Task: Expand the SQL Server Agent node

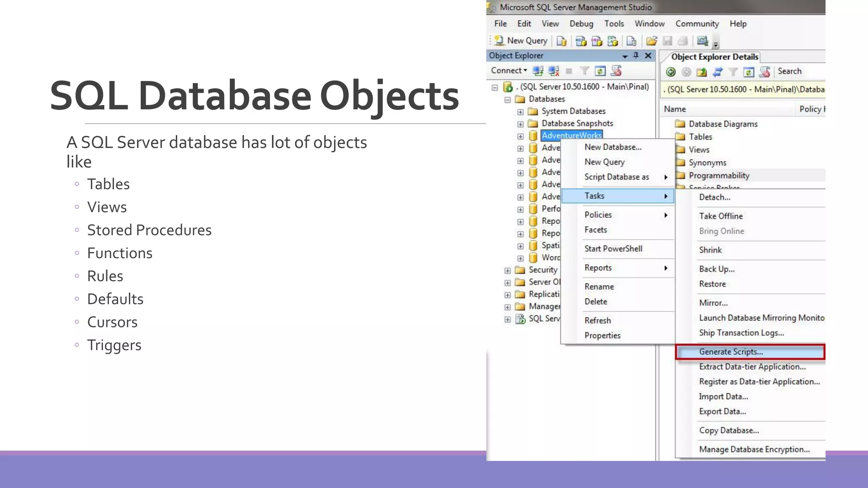Action: pos(508,319)
